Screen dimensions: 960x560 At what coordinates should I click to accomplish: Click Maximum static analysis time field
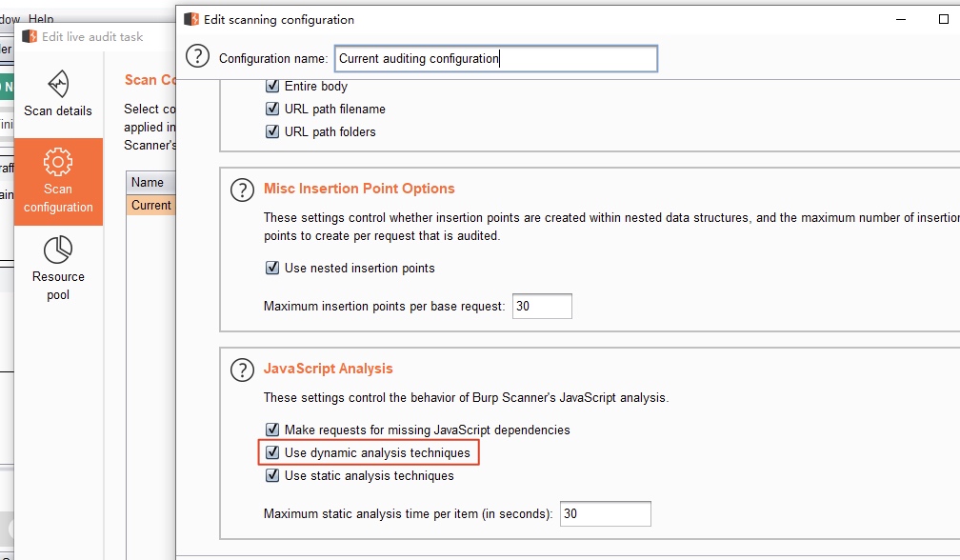coord(605,513)
